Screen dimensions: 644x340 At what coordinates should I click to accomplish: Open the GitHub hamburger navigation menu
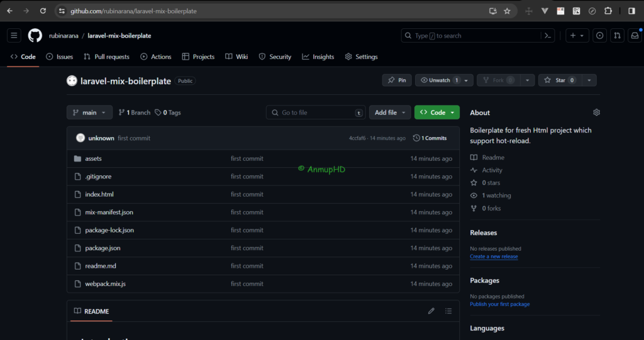pyautogui.click(x=14, y=36)
